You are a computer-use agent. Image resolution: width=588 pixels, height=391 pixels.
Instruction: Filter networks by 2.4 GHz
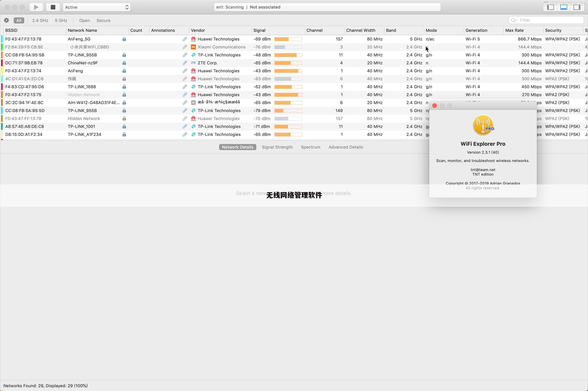(x=40, y=20)
